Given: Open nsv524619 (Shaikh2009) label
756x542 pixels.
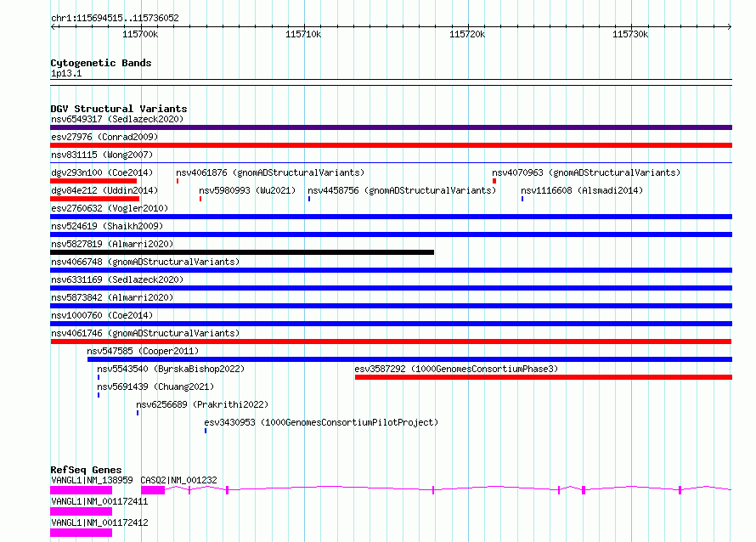Looking at the screenshot, I should click(107, 226).
